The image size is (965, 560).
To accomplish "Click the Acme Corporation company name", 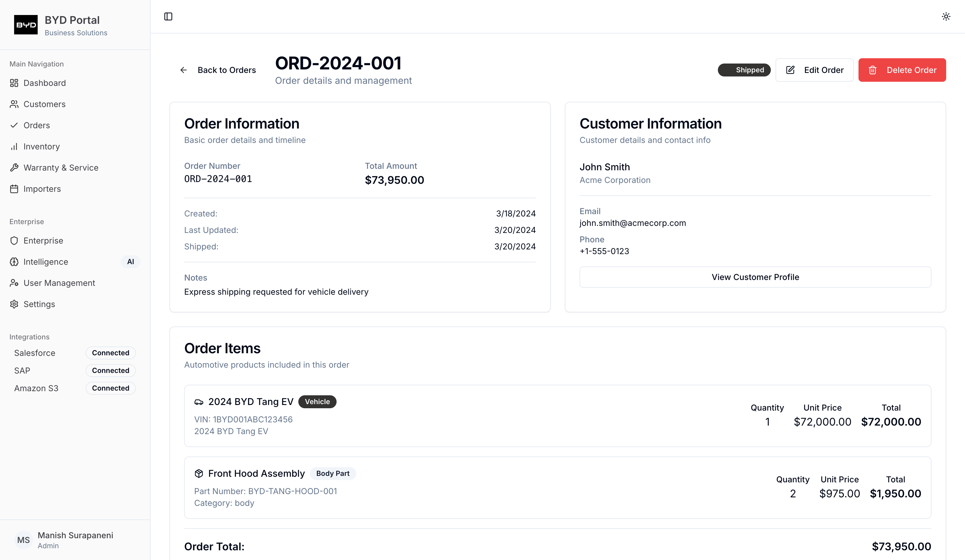I will [615, 180].
